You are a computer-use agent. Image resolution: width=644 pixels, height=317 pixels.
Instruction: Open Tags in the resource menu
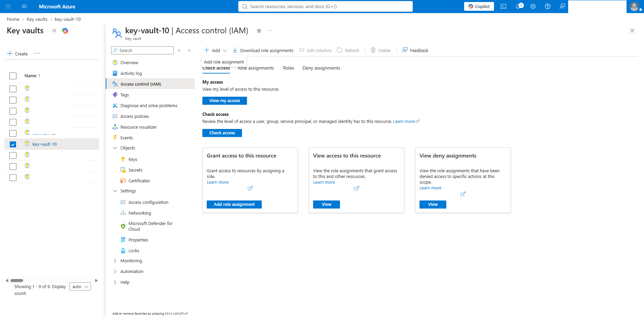[125, 95]
